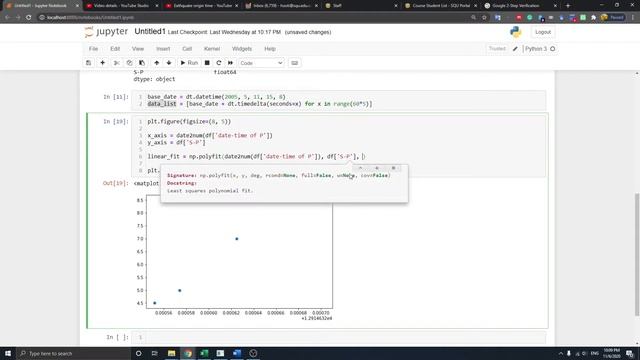Viewport: 640px width, 360px height.
Task: Open the cell type Code dropdown
Action: [261, 63]
